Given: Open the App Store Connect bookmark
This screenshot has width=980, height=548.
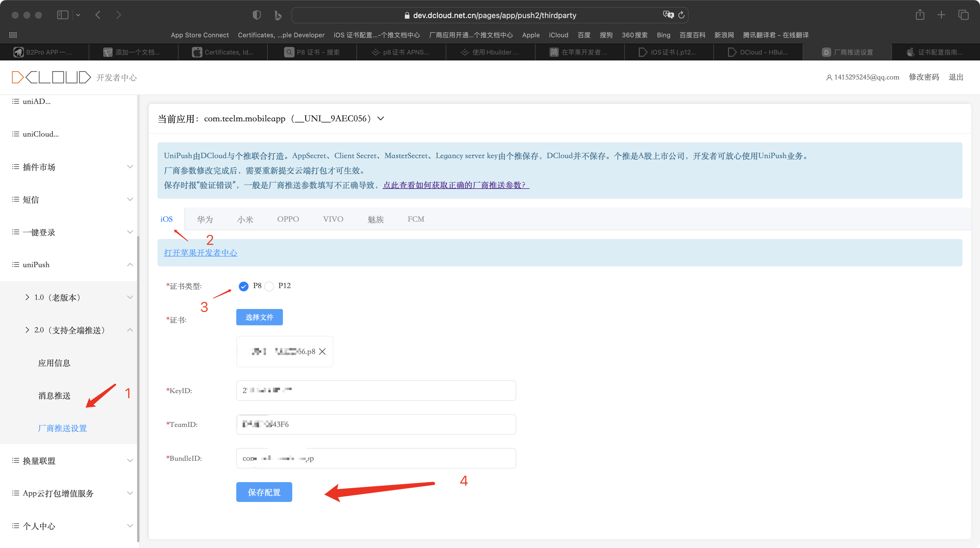Looking at the screenshot, I should point(200,35).
